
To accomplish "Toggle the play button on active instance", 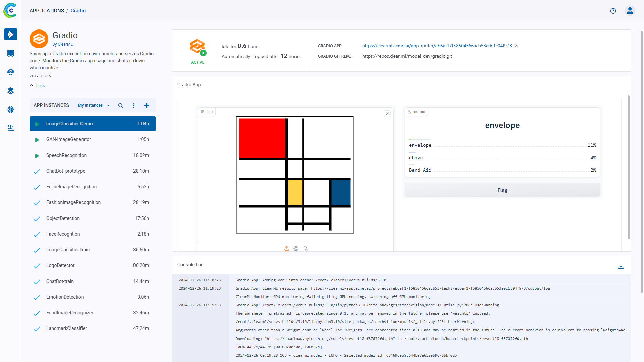I will [38, 124].
